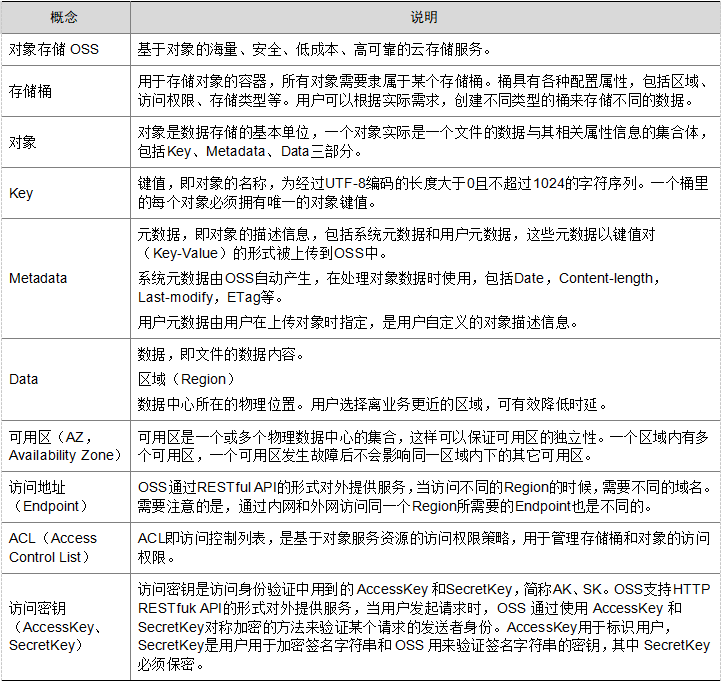Select the '存储桶' concept cell
The height and width of the screenshot is (682, 722).
pyautogui.click(x=65, y=91)
